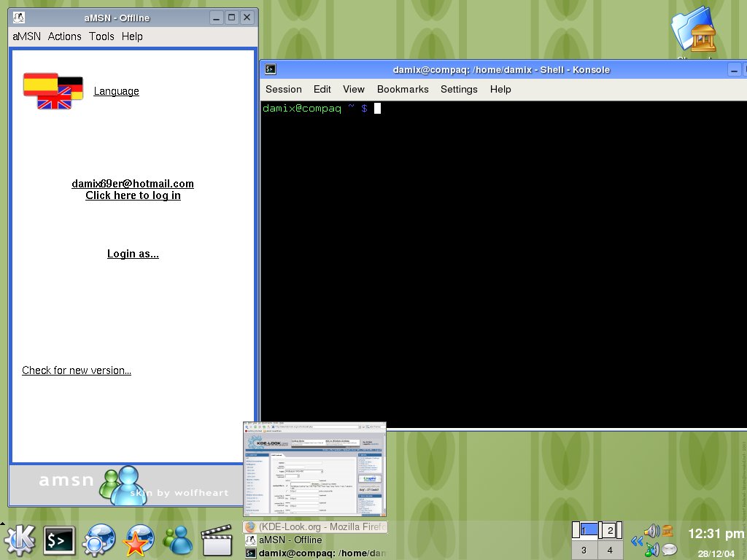This screenshot has height=560, width=747.
Task: Click the 28/12/04 date in panel
Action: pyautogui.click(x=716, y=553)
